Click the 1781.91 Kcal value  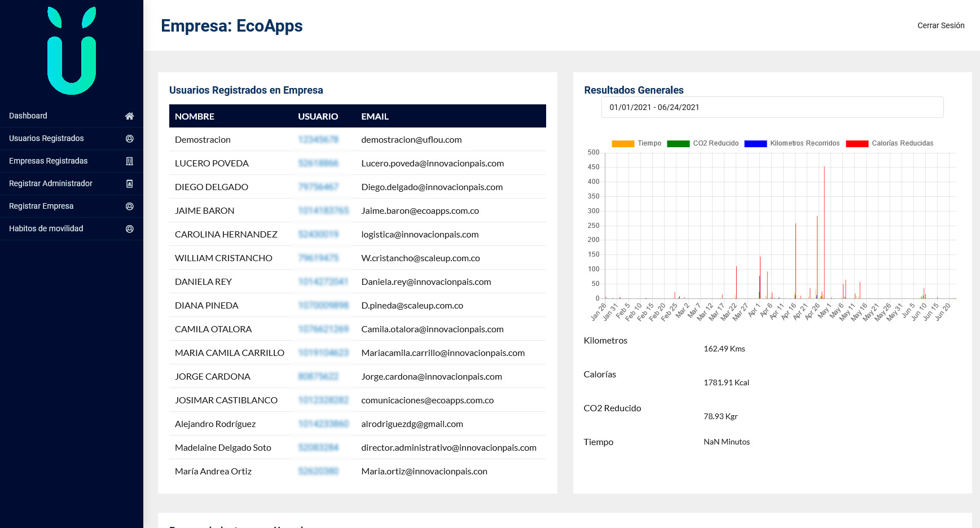click(726, 382)
